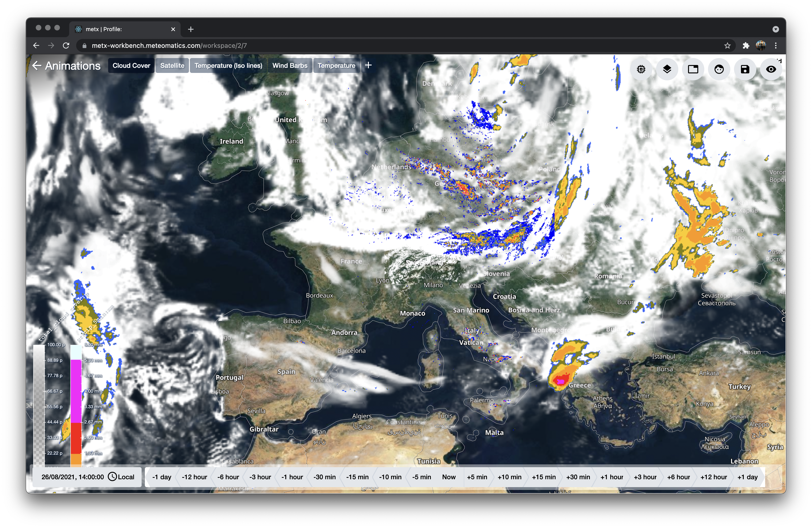Open the face profile icon
This screenshot has height=528, width=812.
[719, 69]
